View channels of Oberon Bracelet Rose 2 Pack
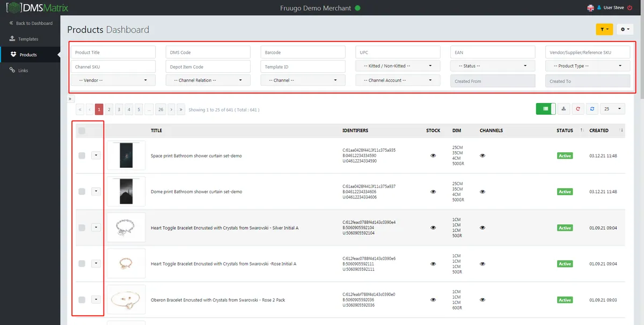 [x=482, y=300]
